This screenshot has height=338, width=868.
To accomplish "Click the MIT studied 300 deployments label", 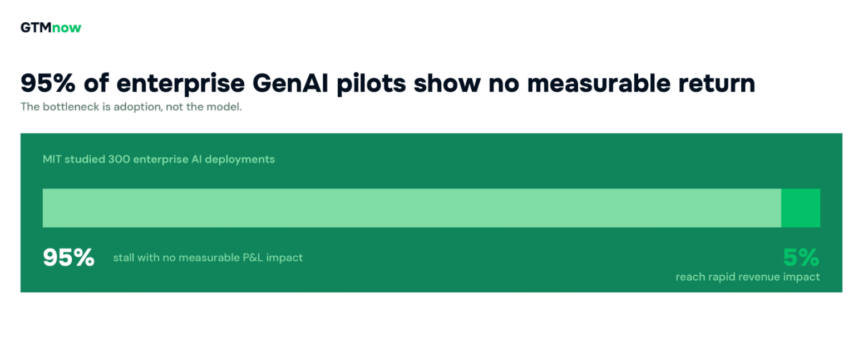I will click(159, 159).
